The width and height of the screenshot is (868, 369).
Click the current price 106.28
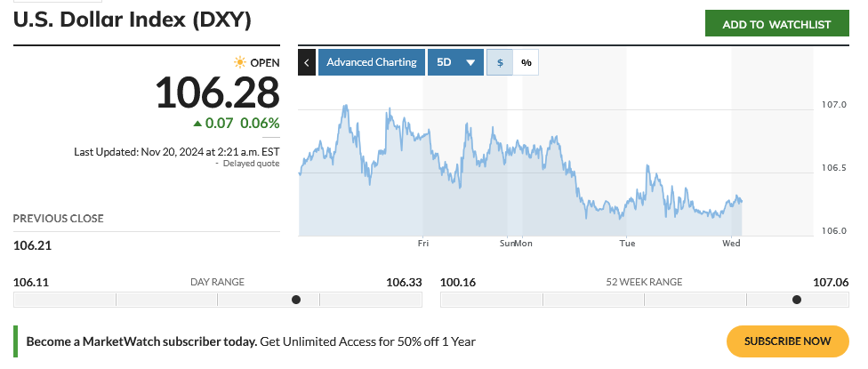point(217,92)
